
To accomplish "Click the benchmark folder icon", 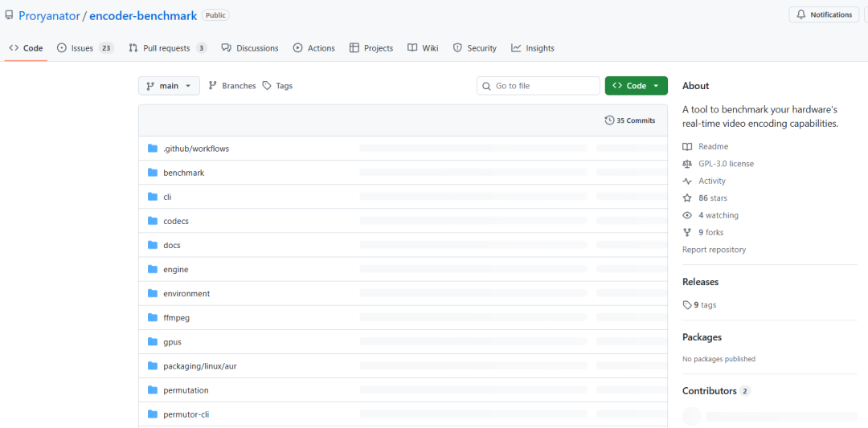I will click(x=153, y=173).
